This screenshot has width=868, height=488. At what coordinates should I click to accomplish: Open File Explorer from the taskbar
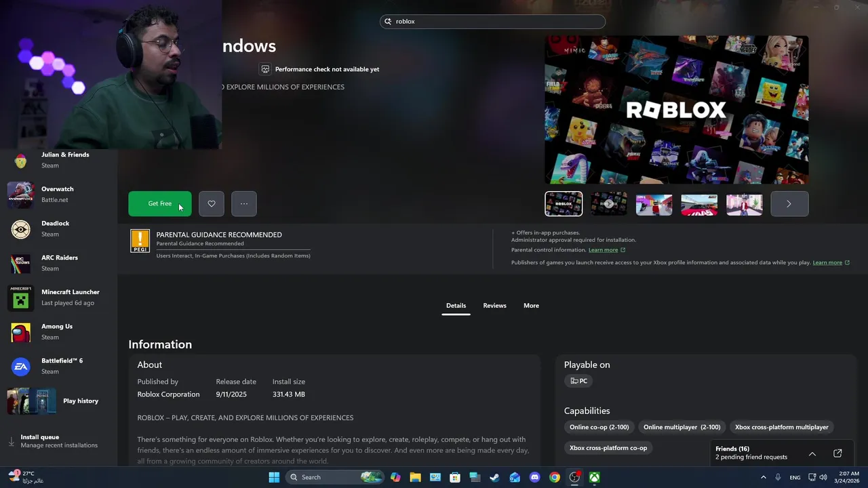tap(415, 477)
